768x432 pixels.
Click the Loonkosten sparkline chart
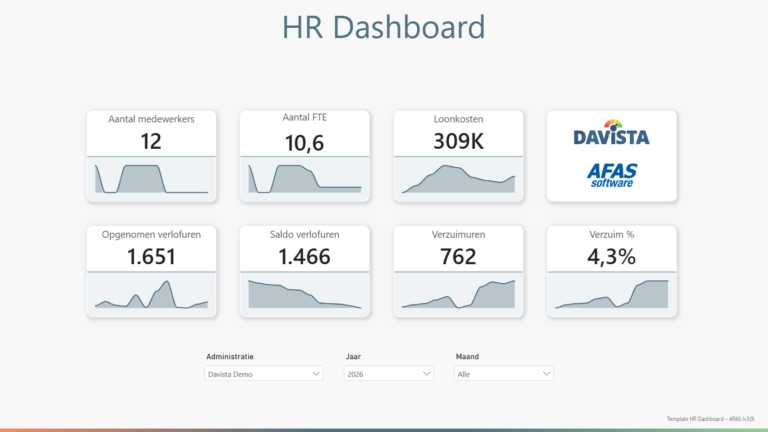pos(458,179)
